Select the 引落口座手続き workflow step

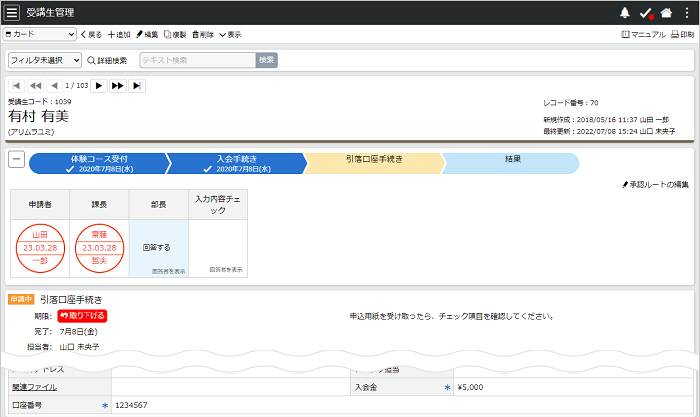coord(373,163)
